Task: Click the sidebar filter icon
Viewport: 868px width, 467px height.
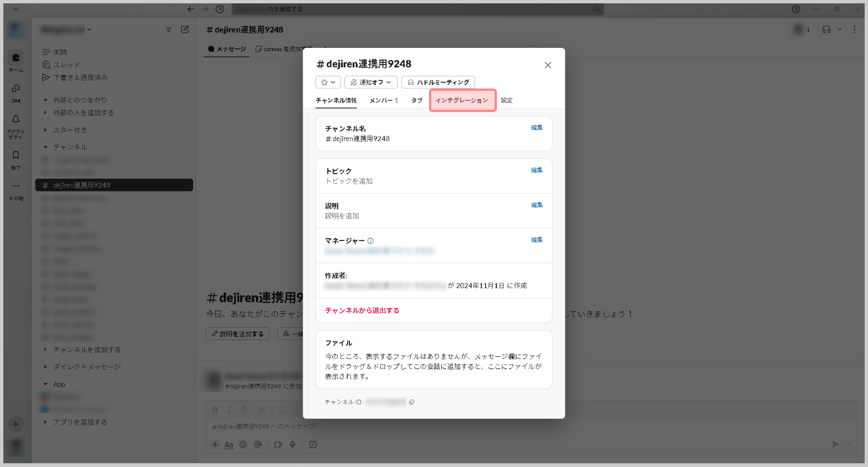Action: (169, 30)
